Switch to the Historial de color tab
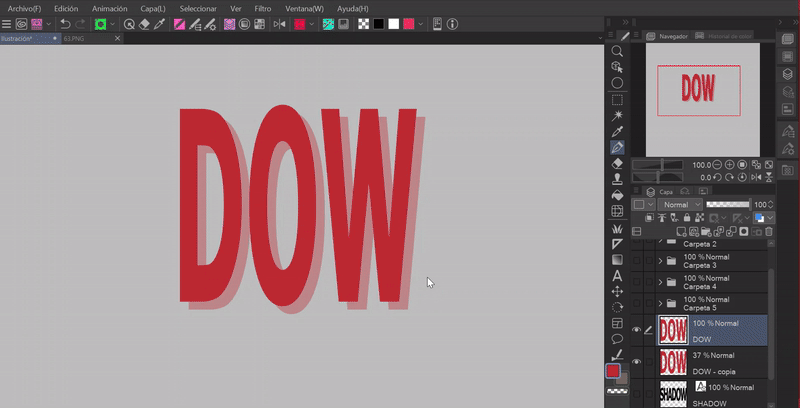 (723, 36)
